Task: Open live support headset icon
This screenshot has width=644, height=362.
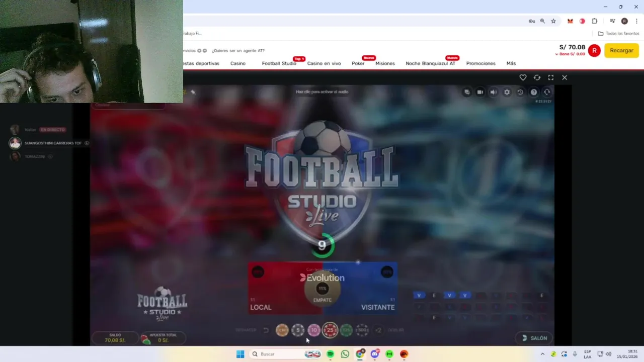Action: coord(547,92)
